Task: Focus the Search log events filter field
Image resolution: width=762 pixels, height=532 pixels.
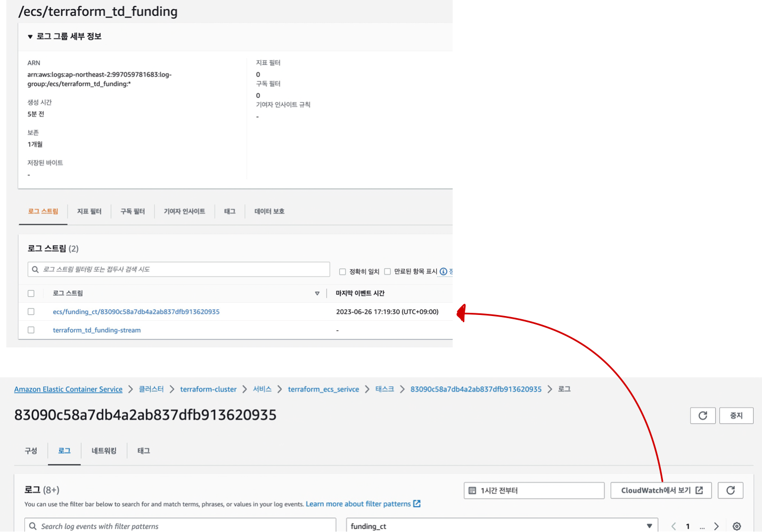Action: coord(181,526)
